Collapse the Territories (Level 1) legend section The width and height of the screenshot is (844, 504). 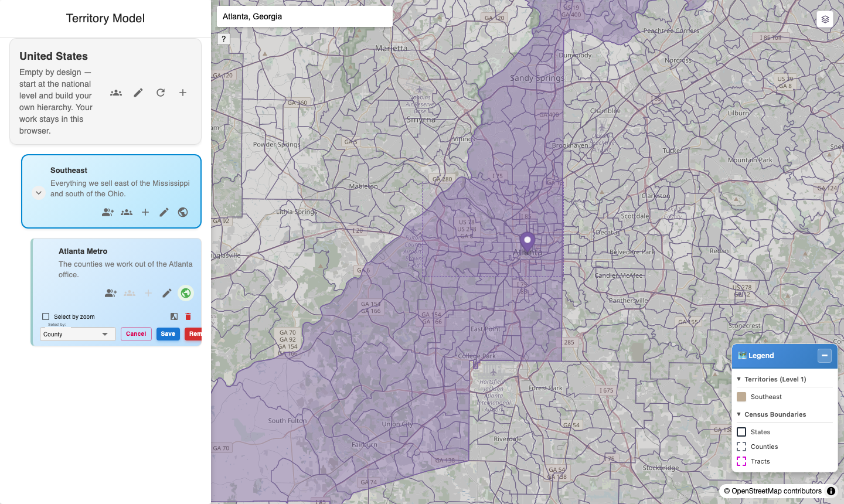pos(739,379)
